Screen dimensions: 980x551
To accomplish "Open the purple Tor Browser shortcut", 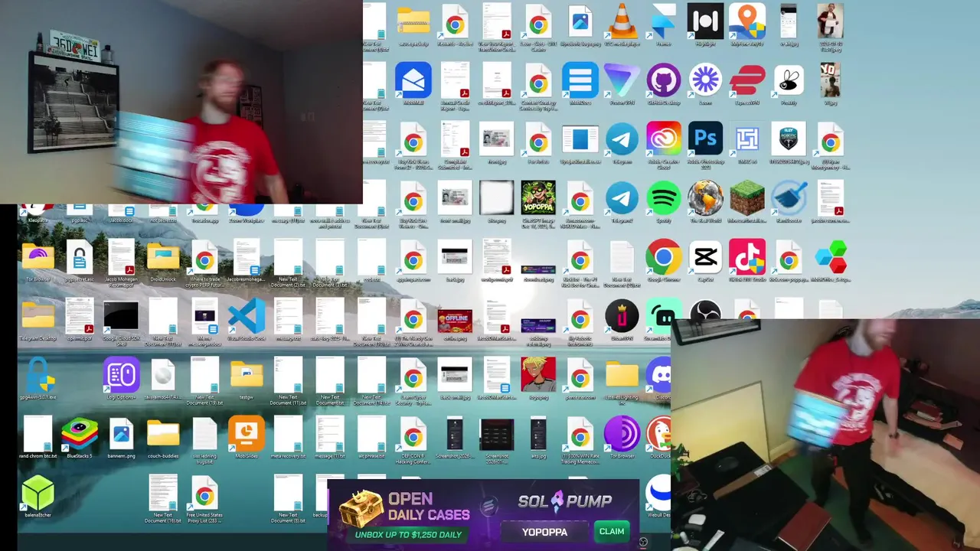I will (622, 435).
